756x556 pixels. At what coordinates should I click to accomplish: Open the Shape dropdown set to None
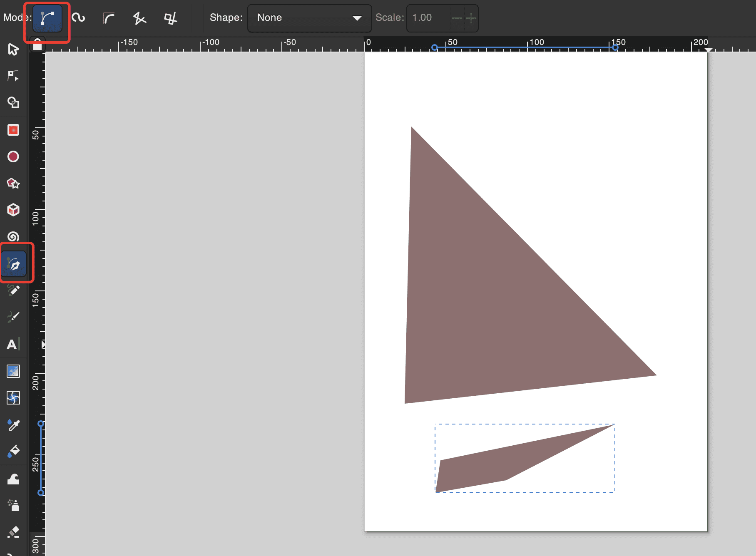309,18
